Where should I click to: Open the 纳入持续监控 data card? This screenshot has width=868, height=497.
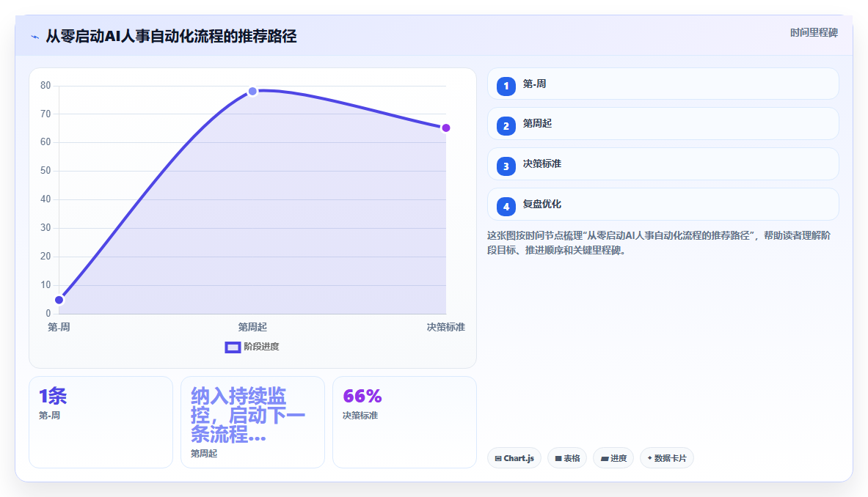pos(252,422)
